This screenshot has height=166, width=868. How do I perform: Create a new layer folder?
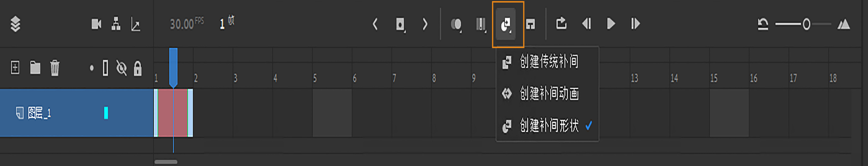35,67
